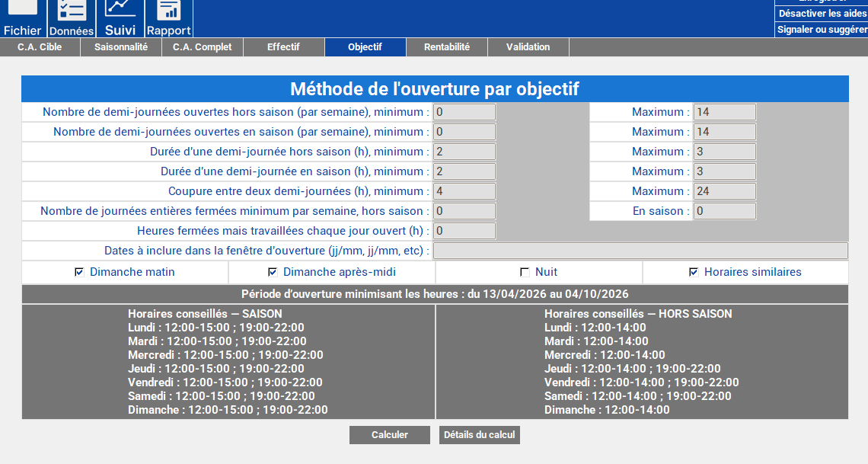Open the Rapport document icon
Image resolution: width=868 pixels, height=464 pixels.
(168, 10)
